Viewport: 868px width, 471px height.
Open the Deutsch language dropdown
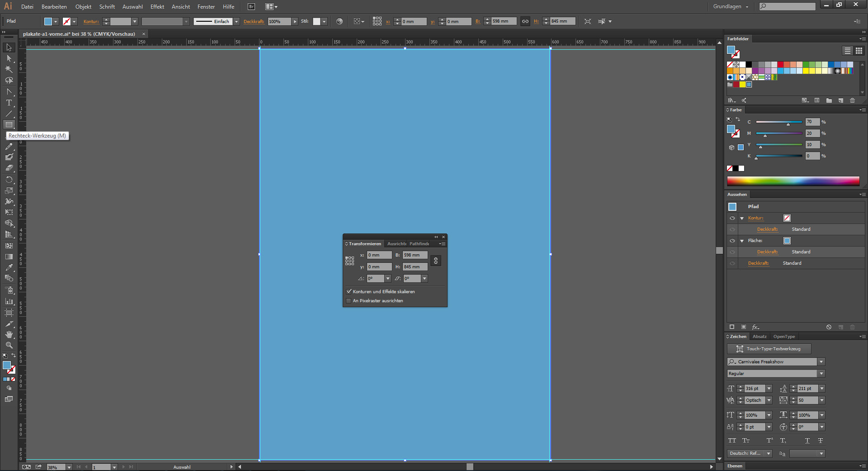coord(769,453)
